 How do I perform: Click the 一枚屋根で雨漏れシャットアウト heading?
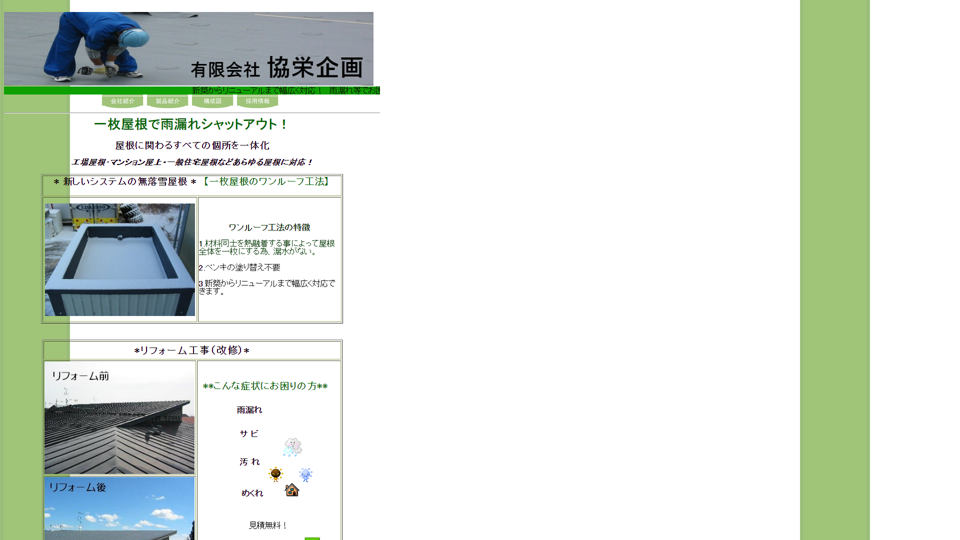click(191, 125)
